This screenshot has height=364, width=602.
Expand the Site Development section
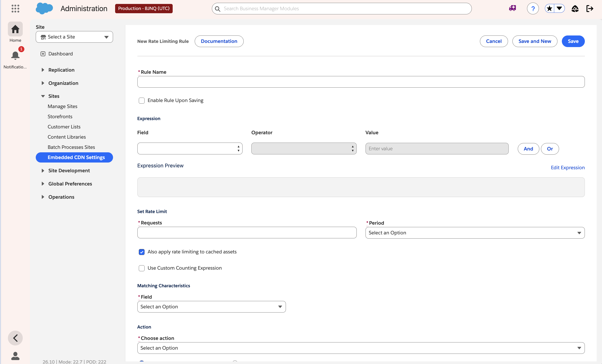tap(43, 171)
